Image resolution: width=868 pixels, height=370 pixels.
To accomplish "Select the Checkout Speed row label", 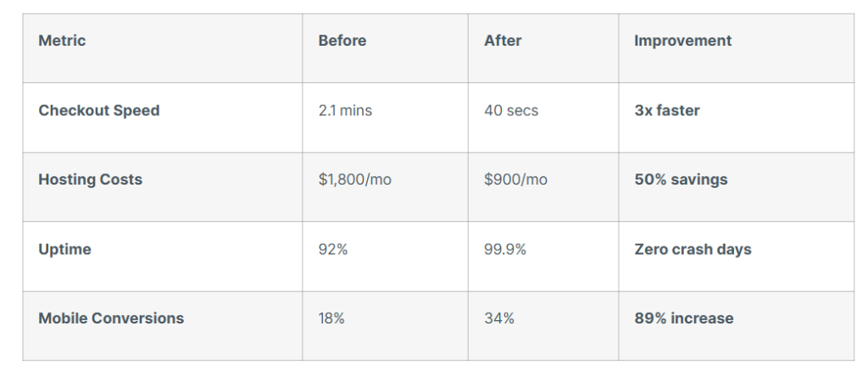I will tap(98, 111).
